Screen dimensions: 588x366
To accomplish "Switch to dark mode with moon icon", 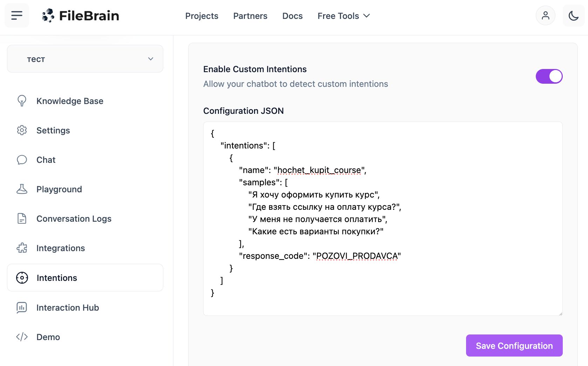I will (573, 16).
